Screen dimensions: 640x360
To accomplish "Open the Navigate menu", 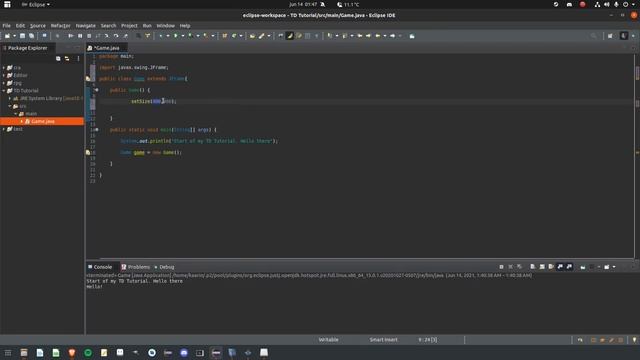I will click(85, 25).
